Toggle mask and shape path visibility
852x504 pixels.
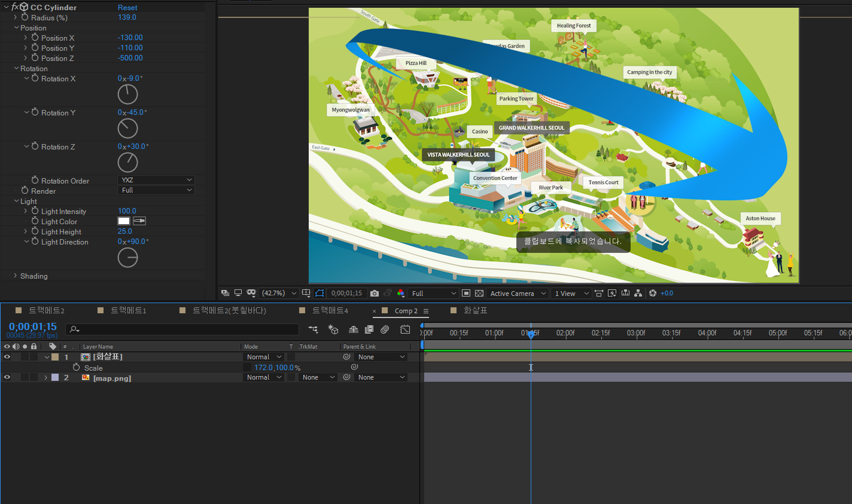click(x=319, y=293)
